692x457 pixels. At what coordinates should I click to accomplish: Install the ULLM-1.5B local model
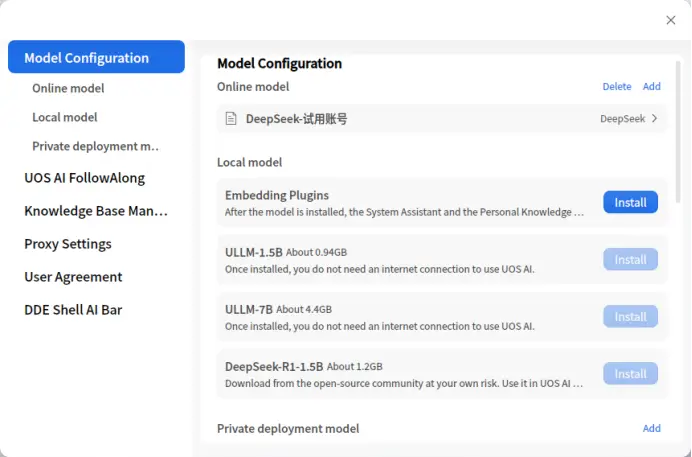[x=630, y=259]
